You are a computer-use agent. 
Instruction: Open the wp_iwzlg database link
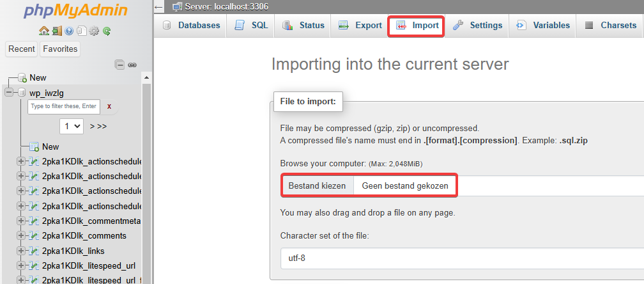(47, 93)
